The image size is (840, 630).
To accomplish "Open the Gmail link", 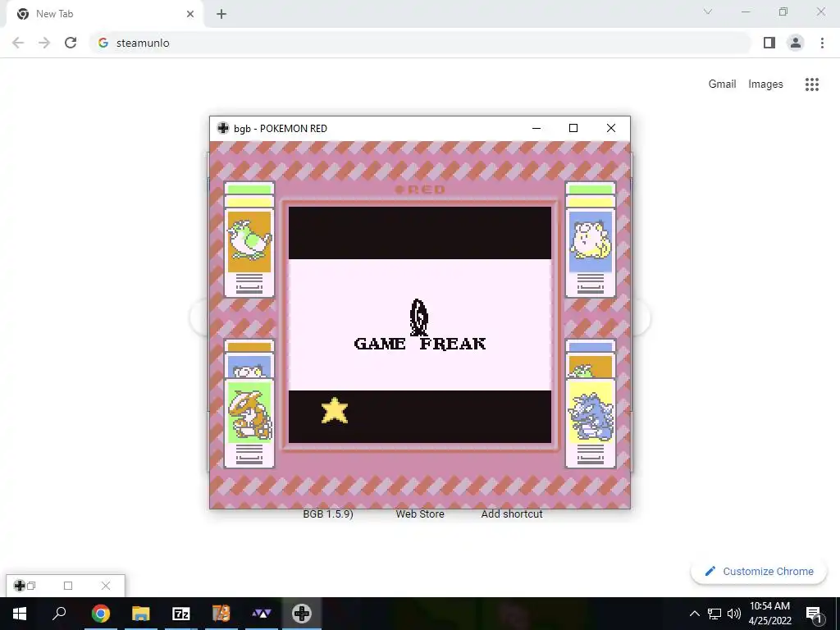I will click(722, 84).
